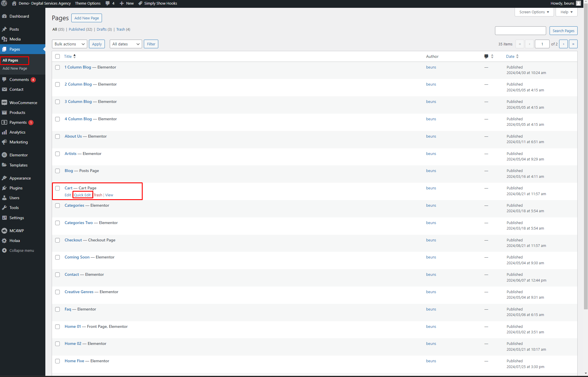Tick the checkbox for About Us page
Viewport: 588px width, 377px height.
click(x=57, y=136)
